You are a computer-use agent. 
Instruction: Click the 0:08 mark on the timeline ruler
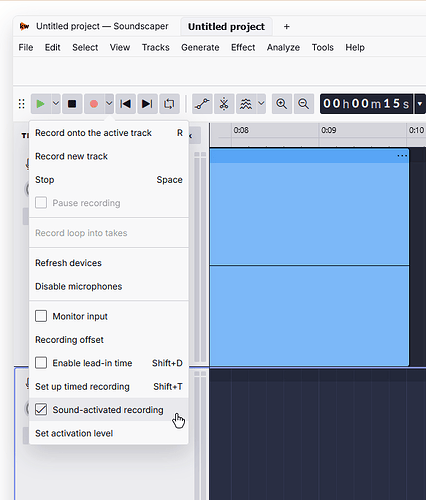coord(241,130)
